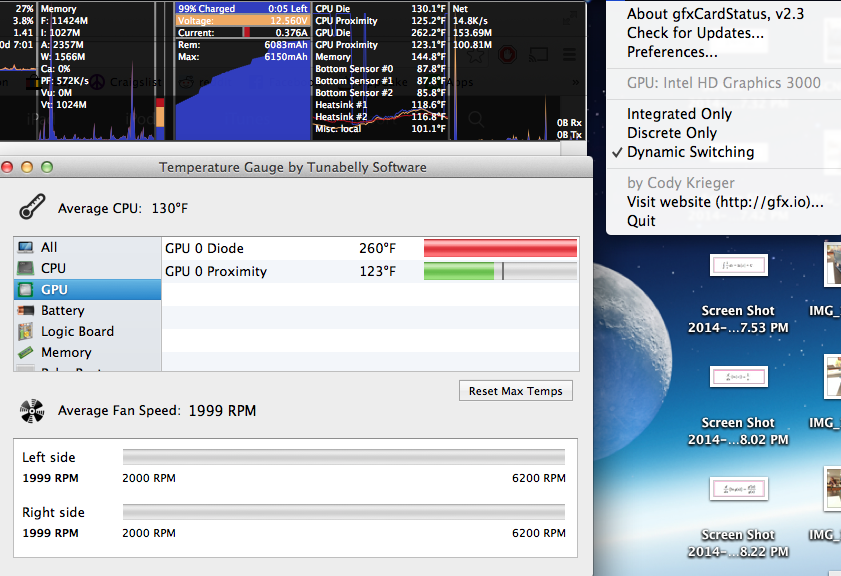Select the All category icon in sidebar

(x=25, y=247)
